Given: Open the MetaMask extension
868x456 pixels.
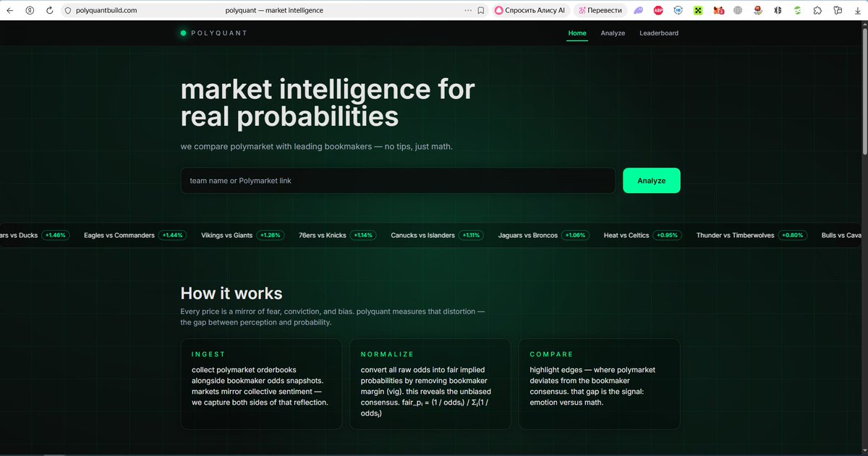Looking at the screenshot, I should [x=718, y=10].
